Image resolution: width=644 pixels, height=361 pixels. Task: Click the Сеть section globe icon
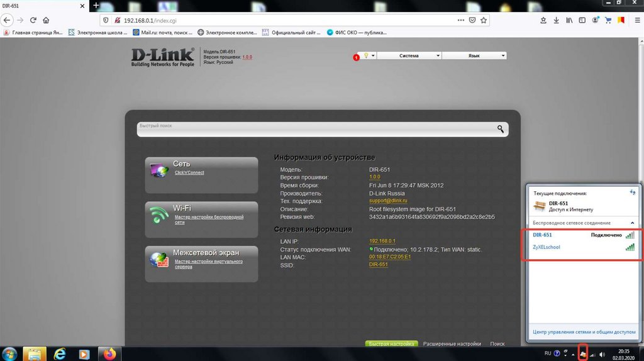pos(159,170)
